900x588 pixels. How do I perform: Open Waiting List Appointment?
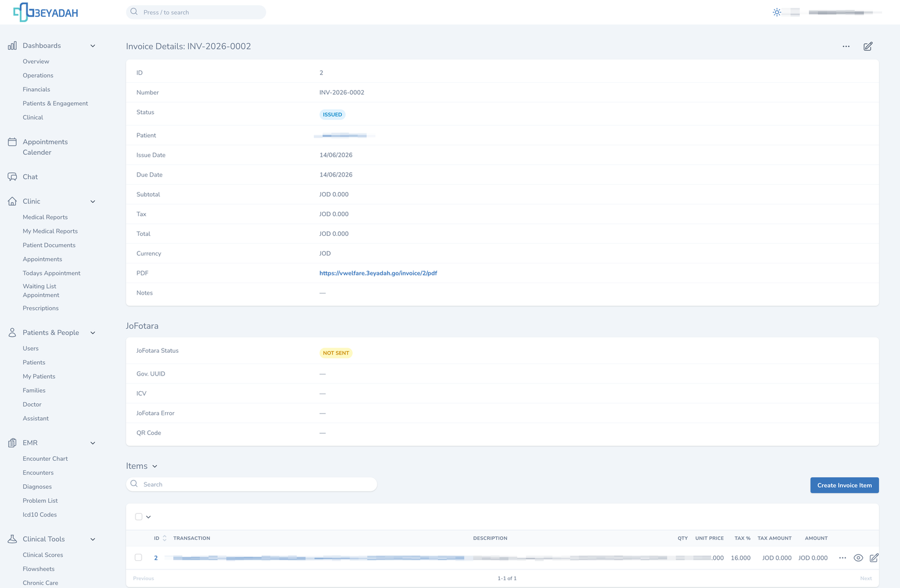coord(41,290)
